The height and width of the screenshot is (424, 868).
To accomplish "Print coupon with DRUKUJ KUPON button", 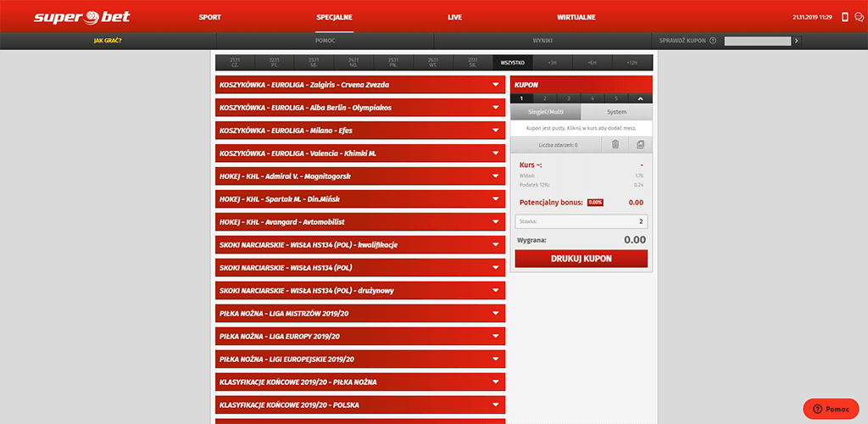I will tap(581, 259).
